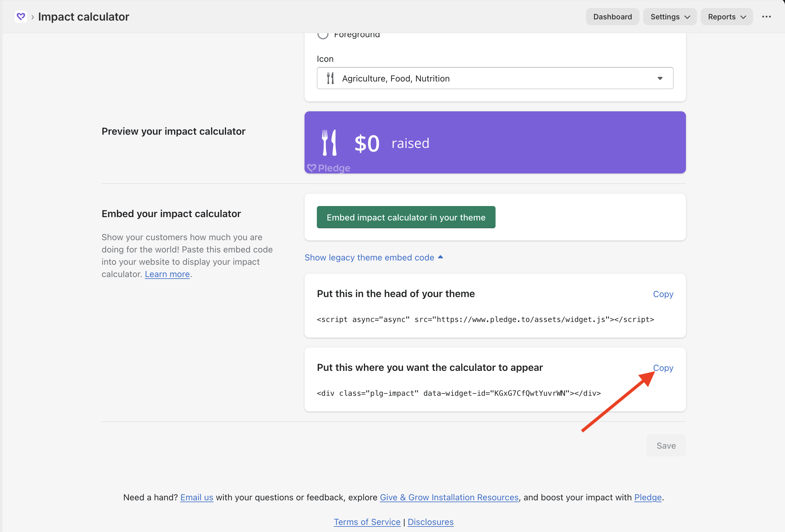Expand the Settings dropdown menu
The height and width of the screenshot is (532, 785).
[669, 17]
